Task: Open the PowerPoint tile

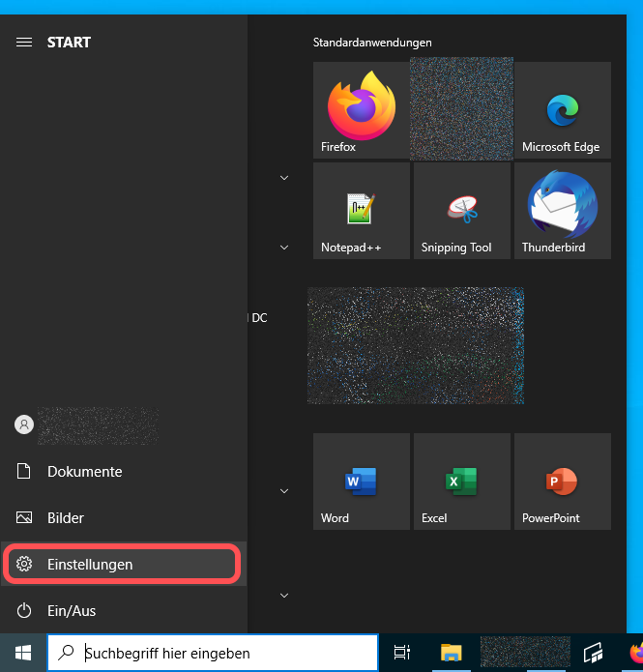Action: point(563,482)
